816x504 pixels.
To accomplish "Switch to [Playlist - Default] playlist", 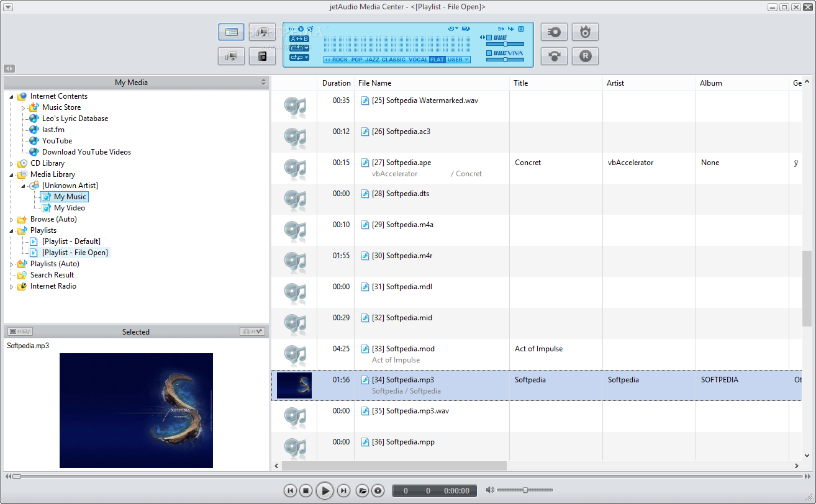I will (71, 241).
